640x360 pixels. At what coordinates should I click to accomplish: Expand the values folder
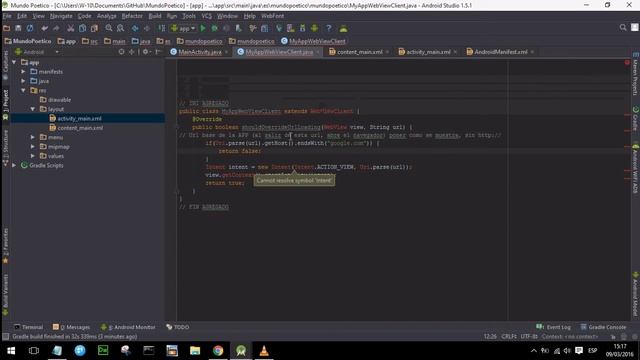33,156
